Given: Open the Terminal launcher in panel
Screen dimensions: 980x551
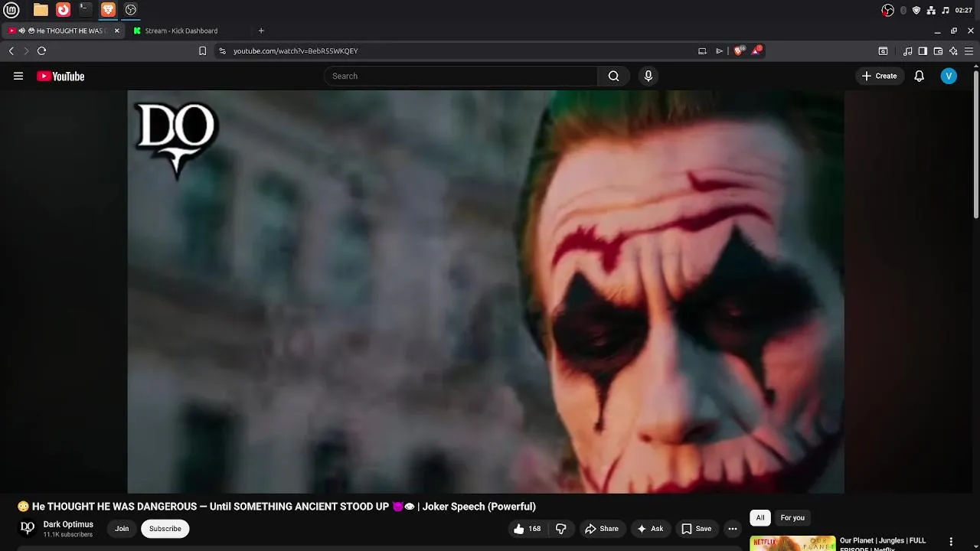Looking at the screenshot, I should 86,10.
